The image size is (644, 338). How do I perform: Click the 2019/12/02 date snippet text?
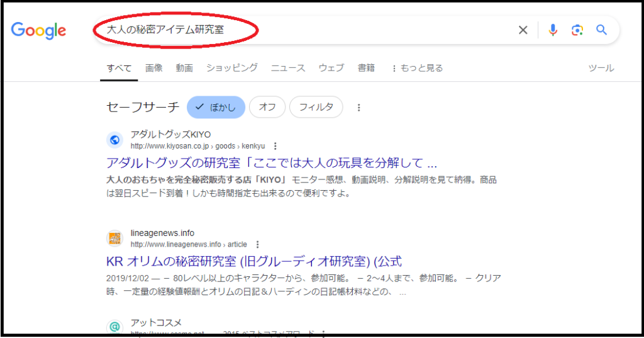point(127,278)
